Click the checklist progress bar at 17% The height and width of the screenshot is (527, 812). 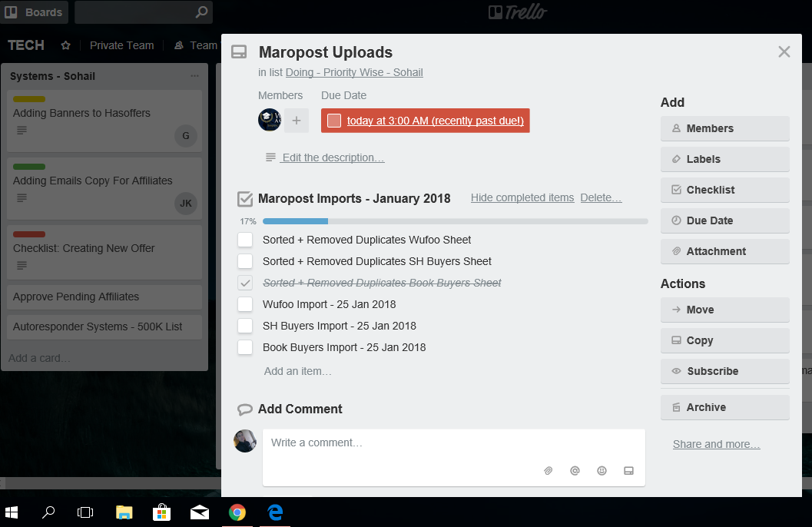(456, 221)
